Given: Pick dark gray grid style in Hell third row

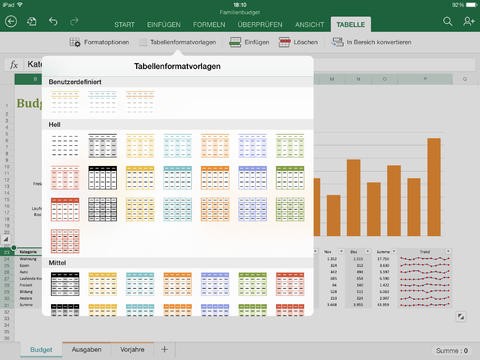Looking at the screenshot, I should point(103,209).
